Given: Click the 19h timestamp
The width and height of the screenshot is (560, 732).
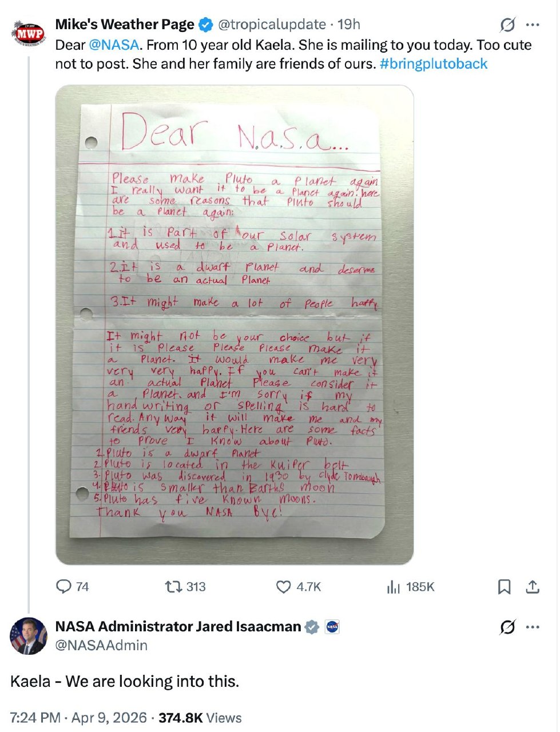Looking at the screenshot, I should (x=349, y=25).
